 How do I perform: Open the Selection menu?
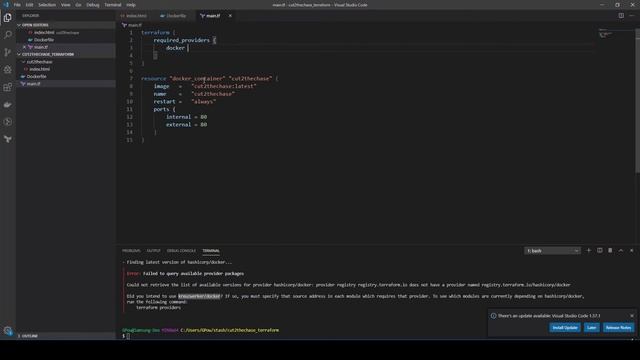point(47,5)
